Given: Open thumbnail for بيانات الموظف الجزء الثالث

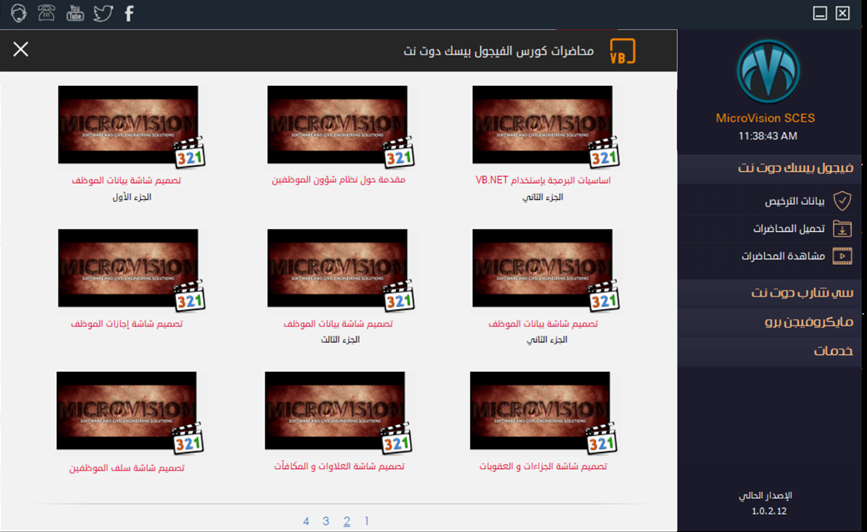Looking at the screenshot, I should click(x=337, y=268).
